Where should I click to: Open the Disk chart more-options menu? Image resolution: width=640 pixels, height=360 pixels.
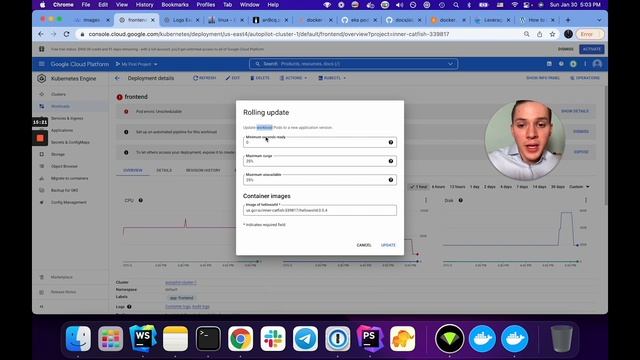tap(586, 200)
